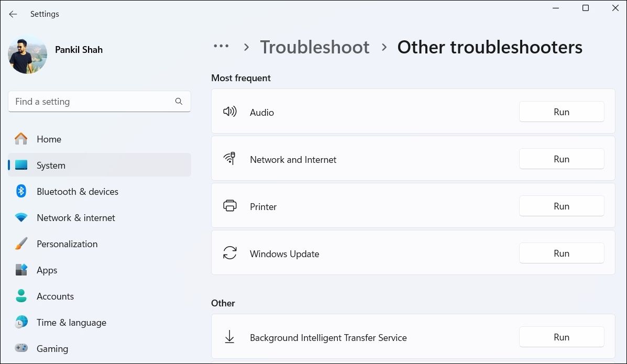The height and width of the screenshot is (364, 627).
Task: Click the Home house icon
Action: pos(21,139)
